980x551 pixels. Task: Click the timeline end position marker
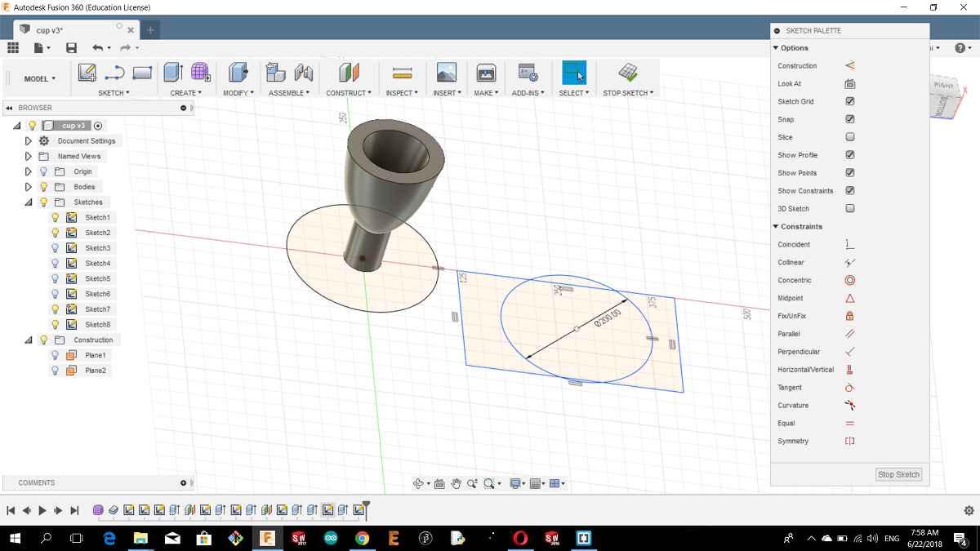click(366, 509)
